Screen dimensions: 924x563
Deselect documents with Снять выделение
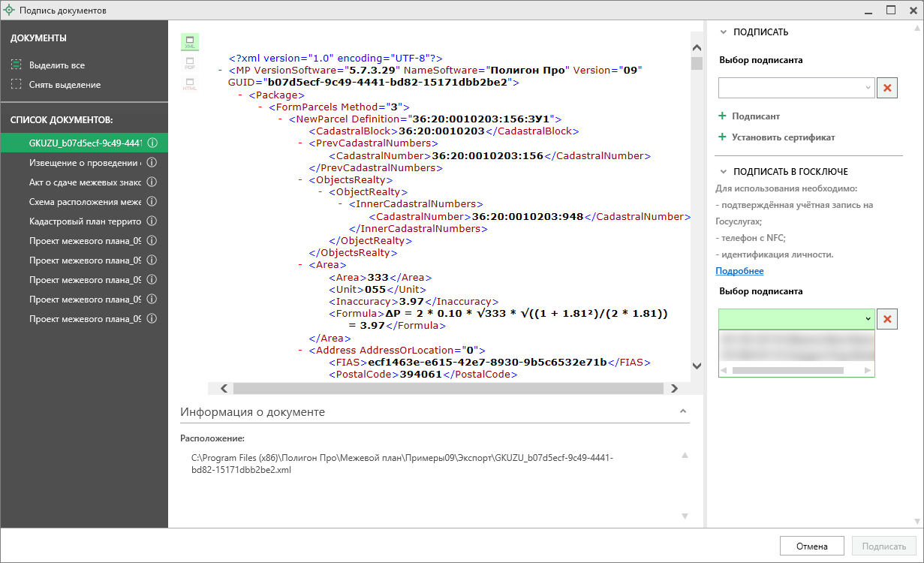coord(64,85)
